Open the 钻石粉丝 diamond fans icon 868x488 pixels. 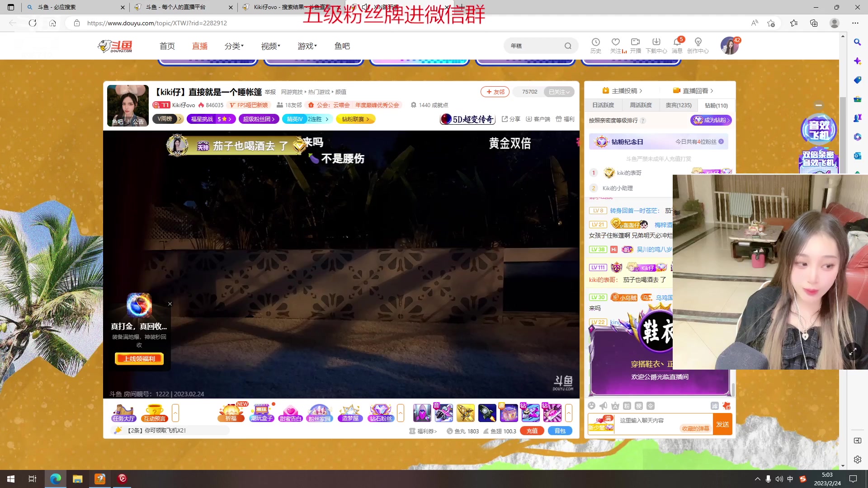(x=381, y=413)
